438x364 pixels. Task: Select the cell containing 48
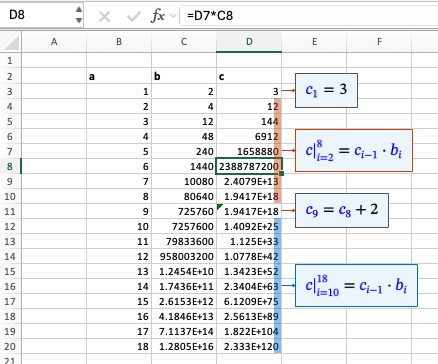click(x=184, y=136)
